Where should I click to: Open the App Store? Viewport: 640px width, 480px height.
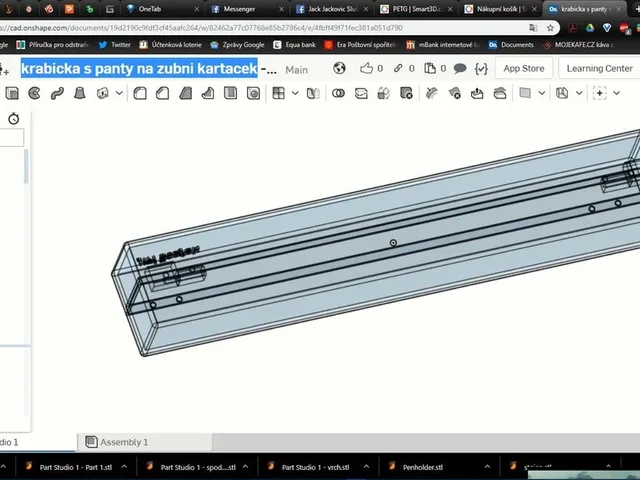click(x=524, y=68)
